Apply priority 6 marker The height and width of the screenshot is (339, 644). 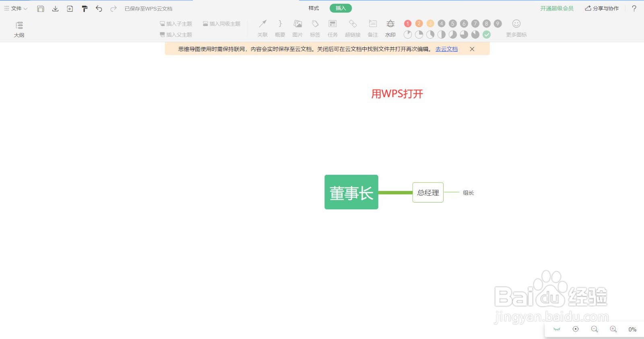click(464, 24)
